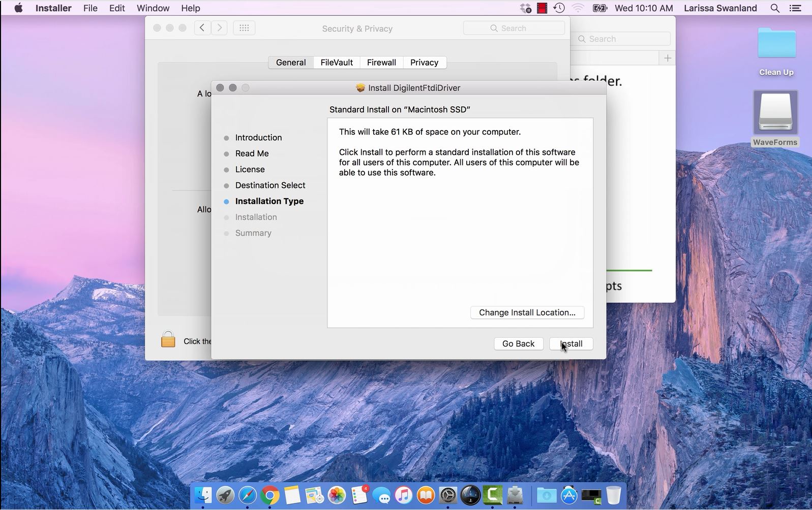Image resolution: width=812 pixels, height=510 pixels.
Task: Click the package icon in Installer title
Action: (x=360, y=88)
